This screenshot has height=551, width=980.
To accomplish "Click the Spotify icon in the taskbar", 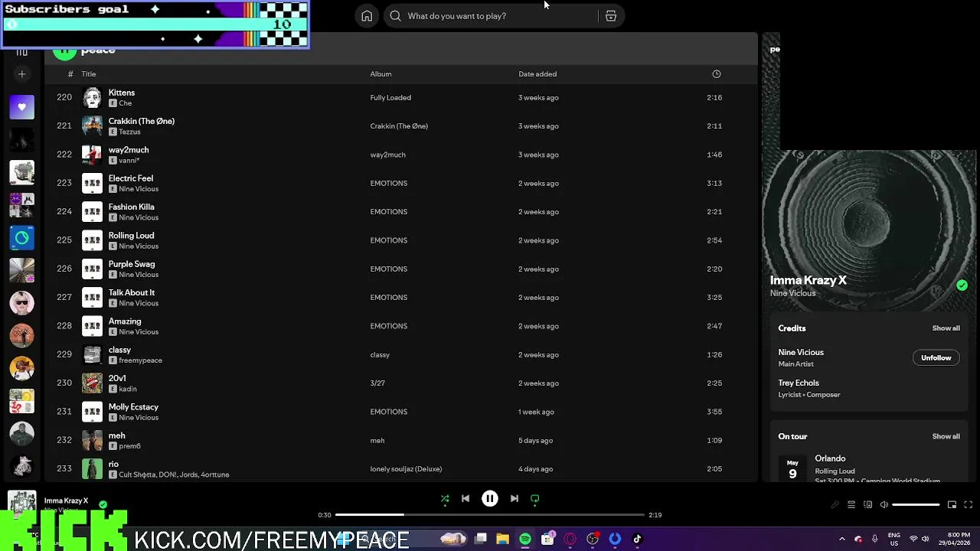I will 525,540.
